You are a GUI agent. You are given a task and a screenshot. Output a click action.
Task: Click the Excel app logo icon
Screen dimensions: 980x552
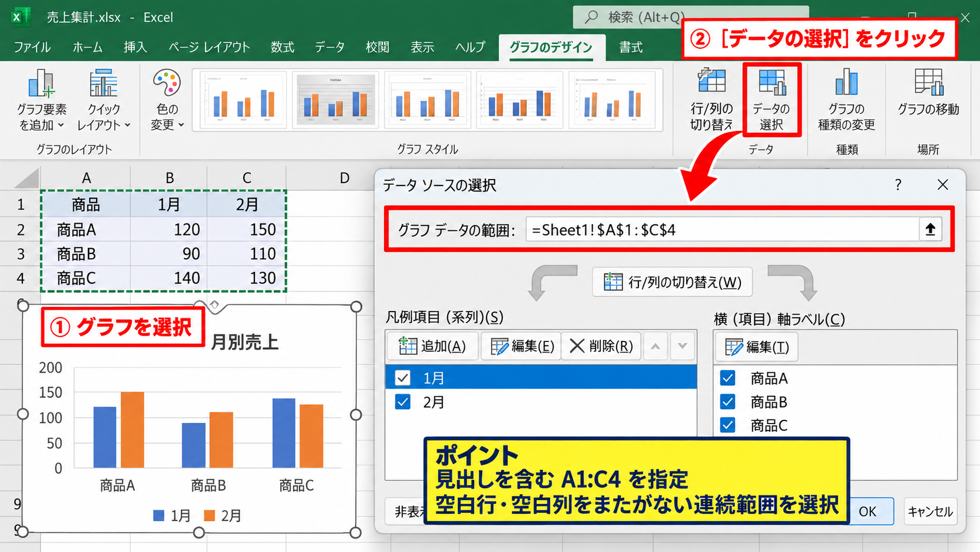coord(21,16)
